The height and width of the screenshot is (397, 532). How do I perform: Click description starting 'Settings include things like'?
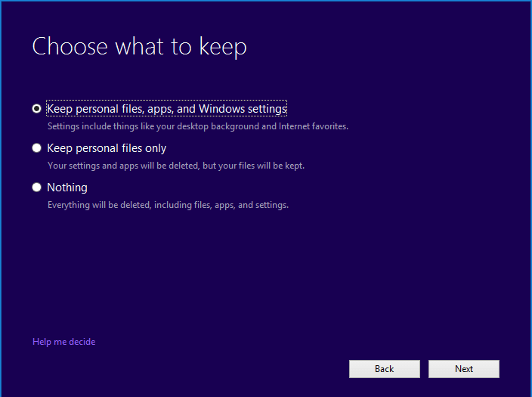pos(197,126)
